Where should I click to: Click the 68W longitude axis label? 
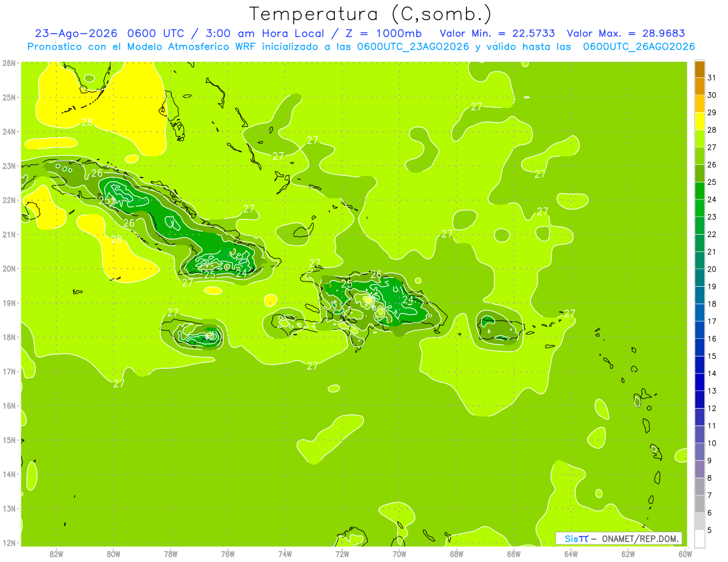[x=456, y=553]
